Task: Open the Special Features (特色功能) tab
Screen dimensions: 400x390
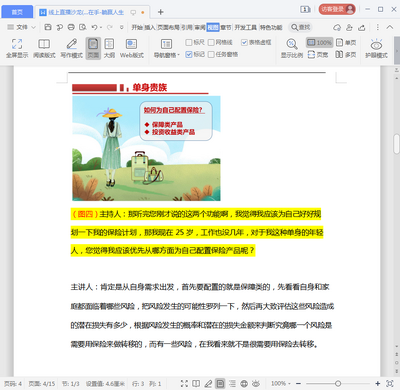Action: (x=271, y=27)
